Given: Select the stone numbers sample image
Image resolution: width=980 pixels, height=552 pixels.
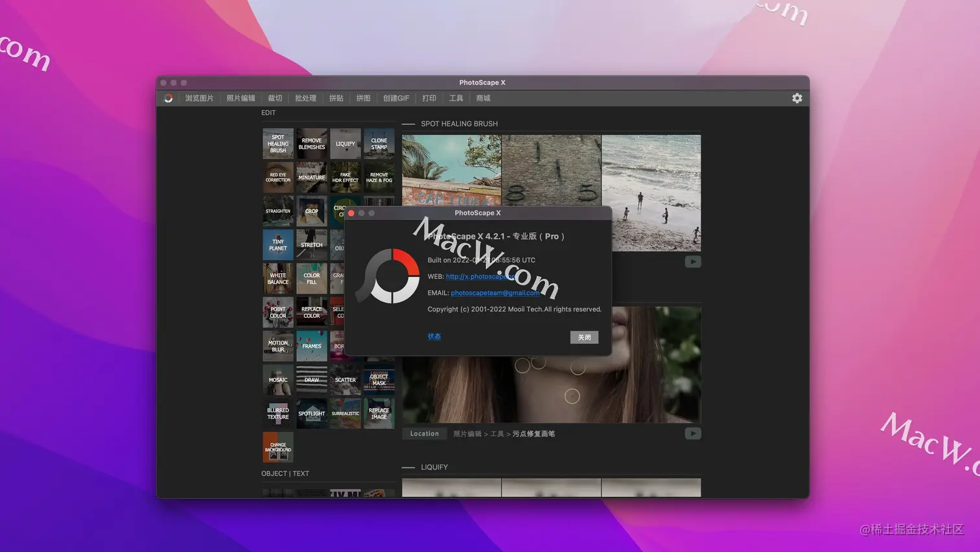Looking at the screenshot, I should point(552,170).
